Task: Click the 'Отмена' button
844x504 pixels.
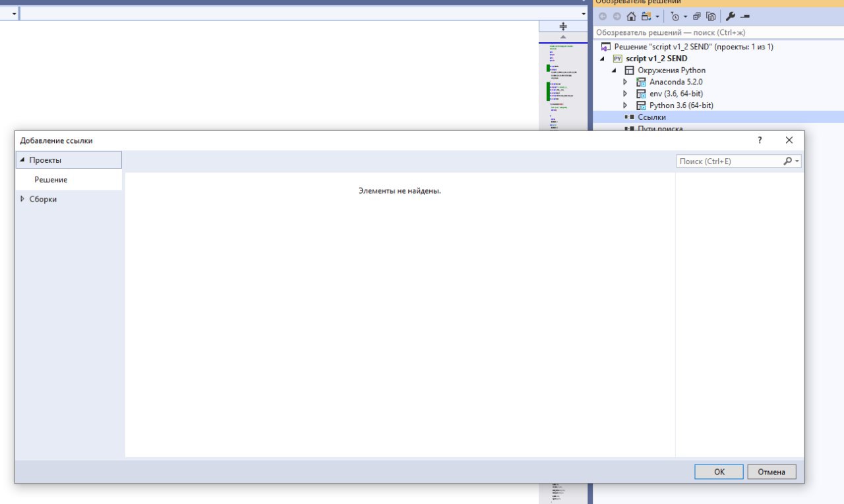Action: click(x=771, y=472)
